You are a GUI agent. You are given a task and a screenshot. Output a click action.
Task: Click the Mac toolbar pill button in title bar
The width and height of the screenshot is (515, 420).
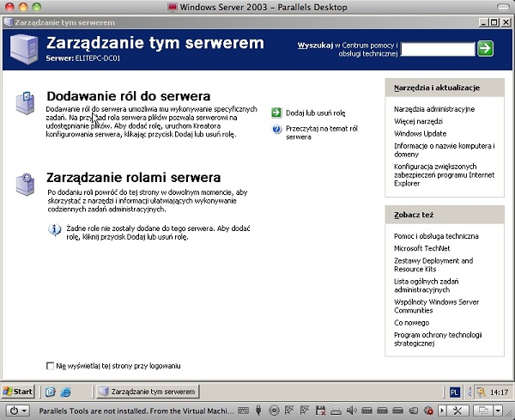503,7
